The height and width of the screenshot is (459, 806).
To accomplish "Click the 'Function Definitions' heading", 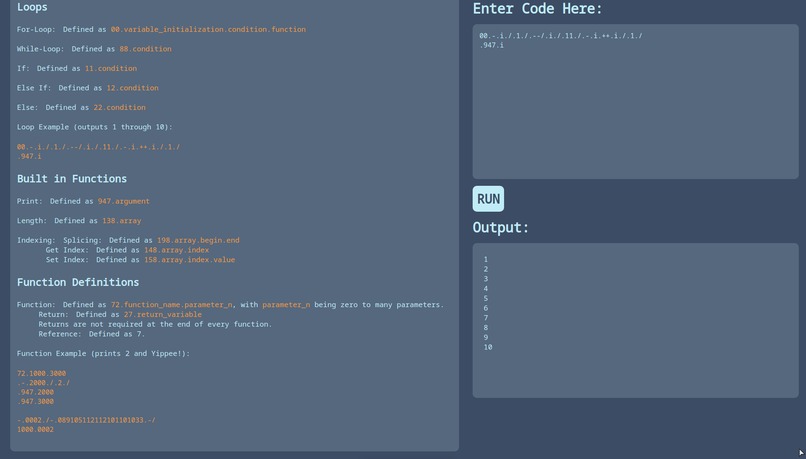I will tap(78, 282).
